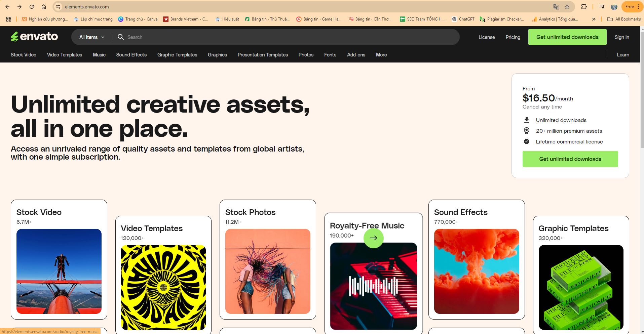Open the apps grid in bookmarks bar
Screen dimensions: 644x334
click(x=9, y=19)
